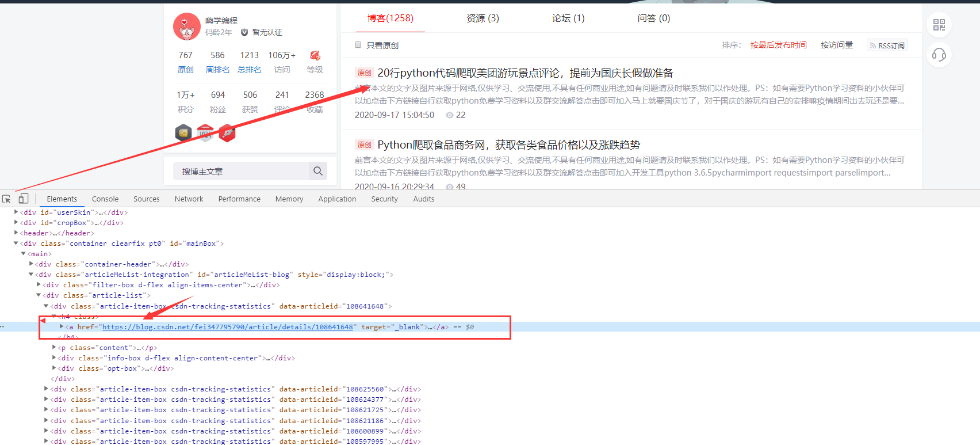Screen dimensions: 980x445
Task: Expand the opt-box div node
Action: [54, 368]
